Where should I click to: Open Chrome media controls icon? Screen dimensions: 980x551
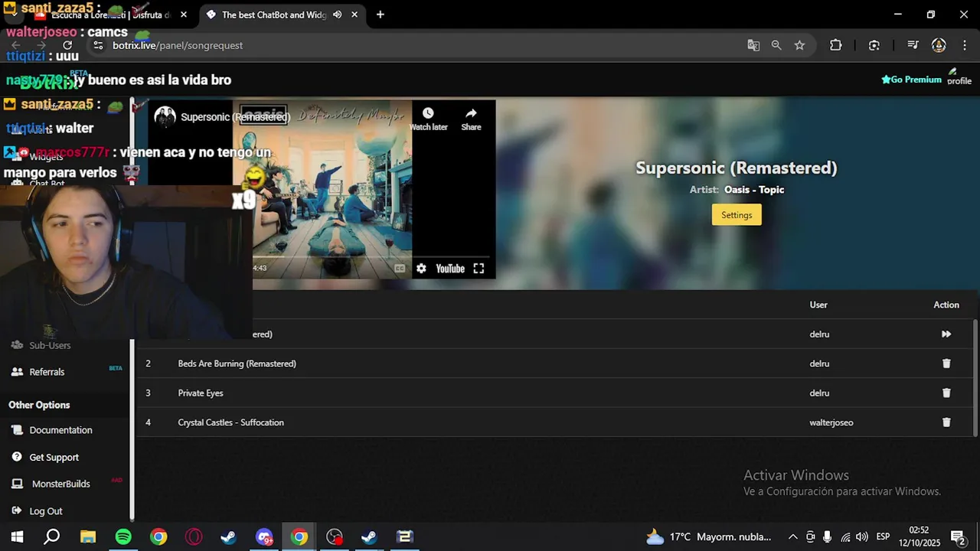coord(913,45)
